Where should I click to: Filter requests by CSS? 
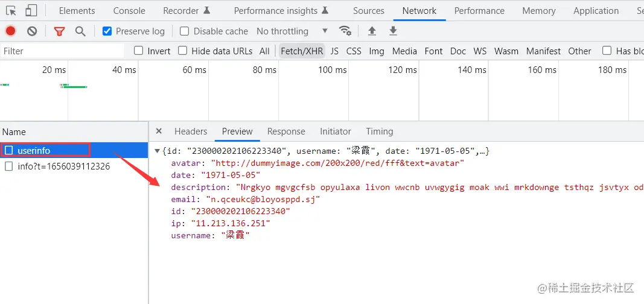(354, 51)
